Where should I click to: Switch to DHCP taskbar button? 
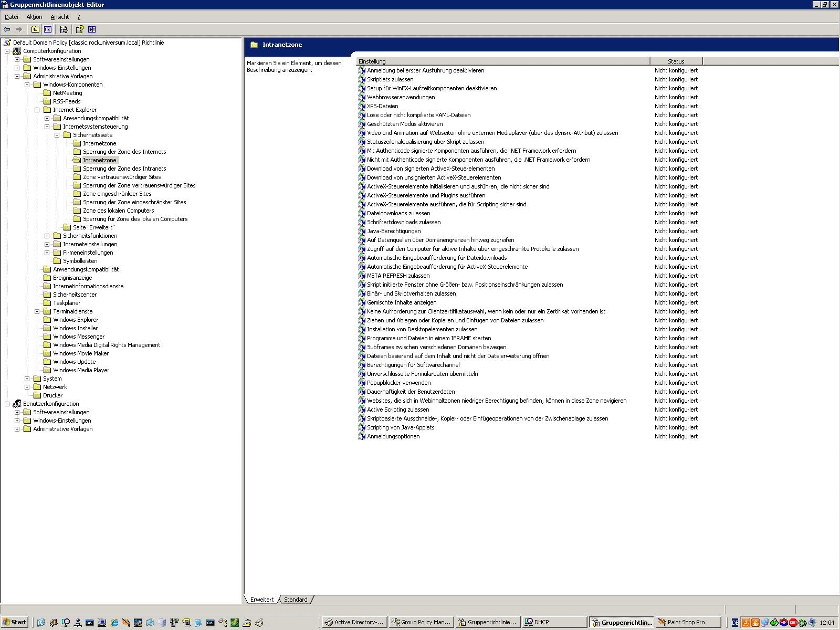point(554,622)
